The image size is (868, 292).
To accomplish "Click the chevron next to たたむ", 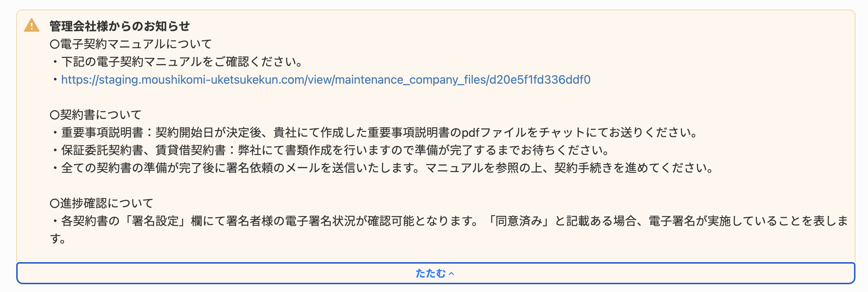I will pos(452,274).
